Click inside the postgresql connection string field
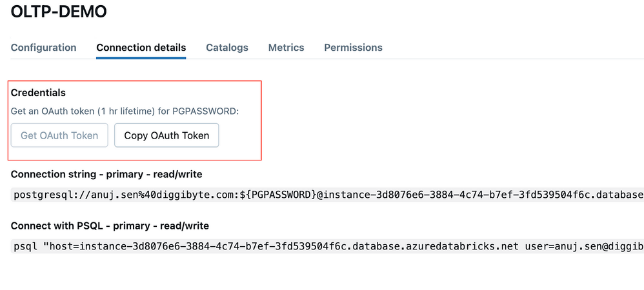The height and width of the screenshot is (290, 644). [x=387, y=195]
